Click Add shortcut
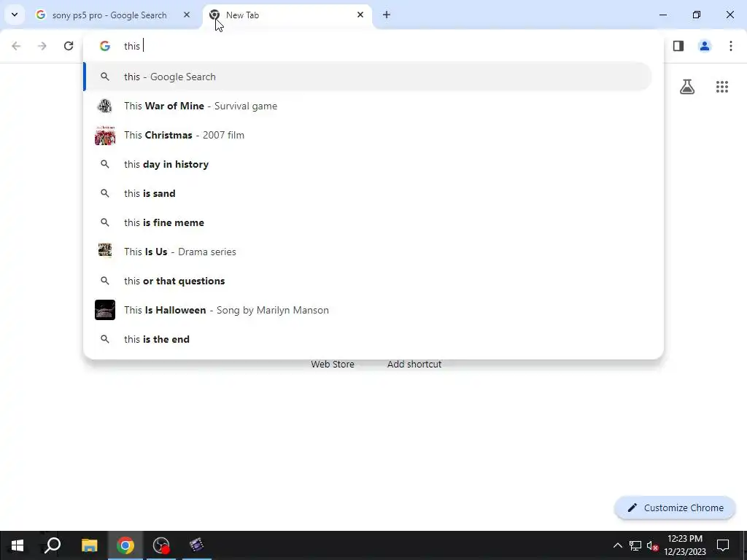 [414, 365]
